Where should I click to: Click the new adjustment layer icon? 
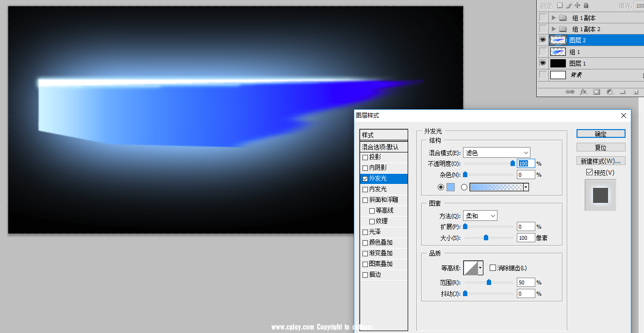610,91
